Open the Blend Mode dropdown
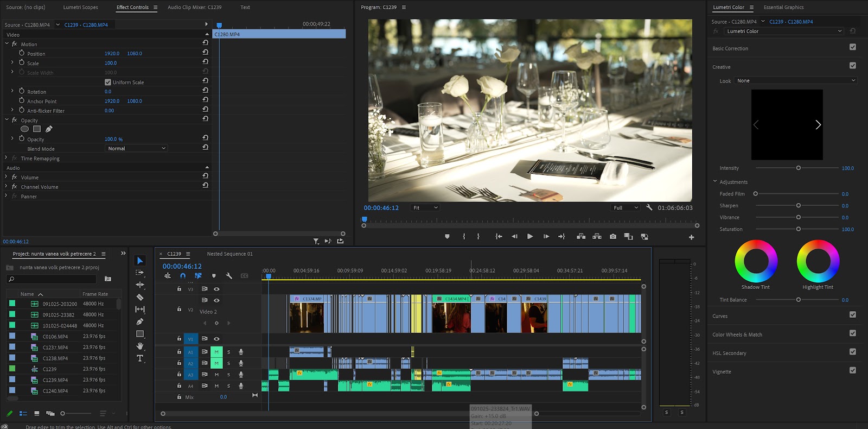868x429 pixels. [x=136, y=148]
